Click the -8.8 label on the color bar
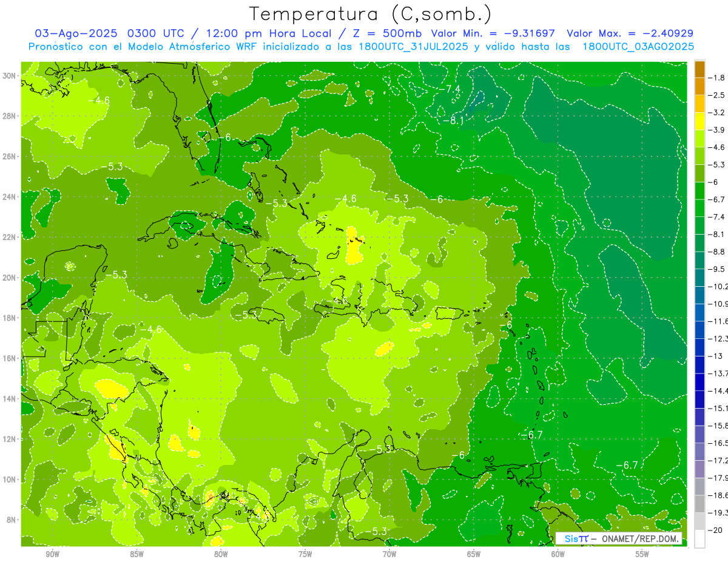Viewport: 728px width, 562px height. pos(716,252)
